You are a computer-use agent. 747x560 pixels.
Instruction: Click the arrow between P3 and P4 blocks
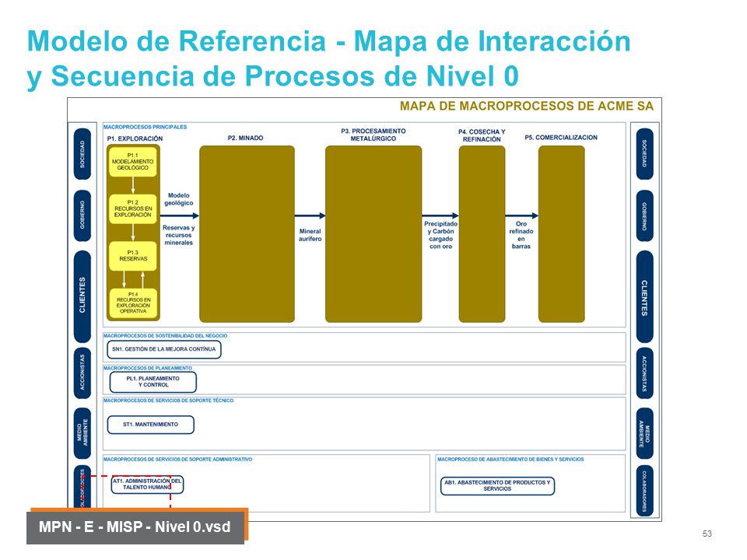click(x=440, y=215)
